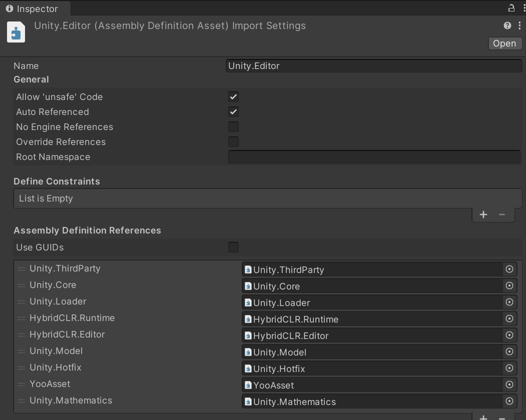Disable Allow 'unsafe' Code checkbox
526x420 pixels.
tap(234, 97)
